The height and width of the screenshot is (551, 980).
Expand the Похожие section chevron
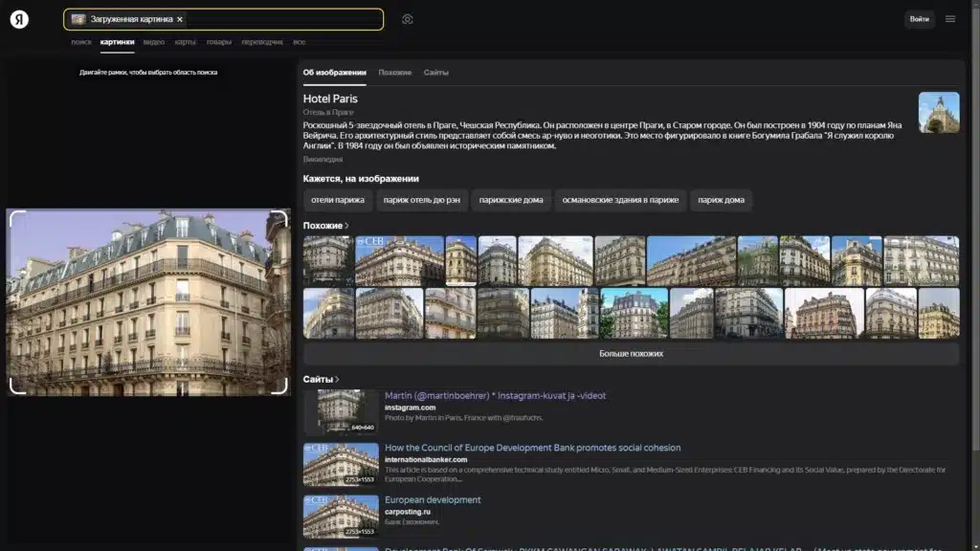pos(346,226)
